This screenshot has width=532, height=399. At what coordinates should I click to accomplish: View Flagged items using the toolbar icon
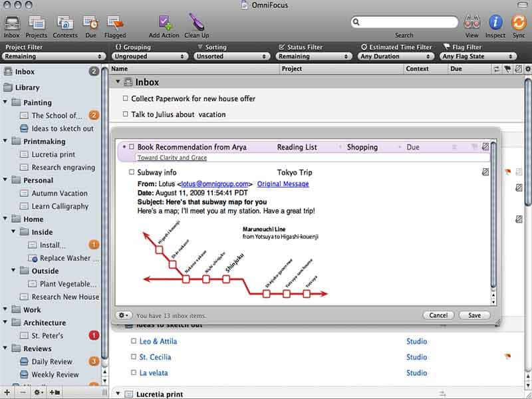(114, 21)
